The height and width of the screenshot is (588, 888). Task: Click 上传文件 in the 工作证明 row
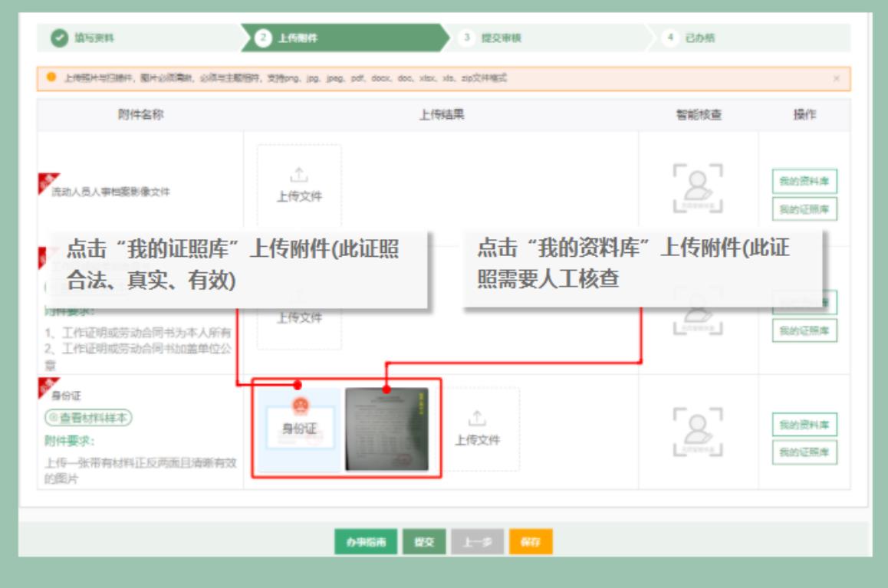pos(299,317)
